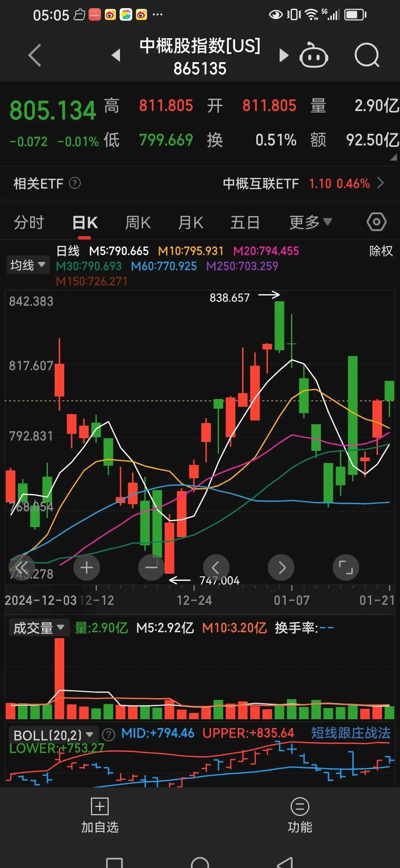The height and width of the screenshot is (868, 400).
Task: Open the 均线 indicator dropdown
Action: click(28, 265)
